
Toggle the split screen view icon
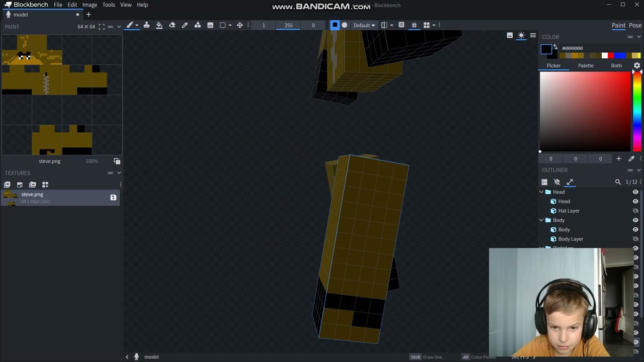pyautogui.click(x=427, y=25)
